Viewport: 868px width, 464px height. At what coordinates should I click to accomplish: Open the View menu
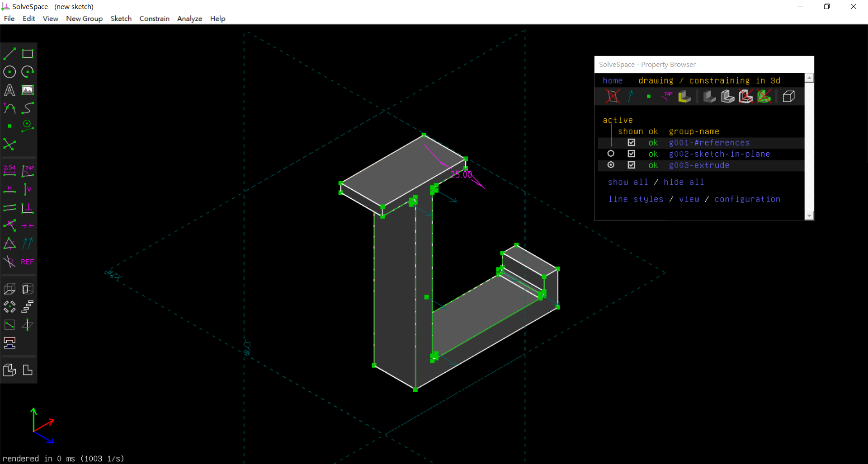point(50,19)
